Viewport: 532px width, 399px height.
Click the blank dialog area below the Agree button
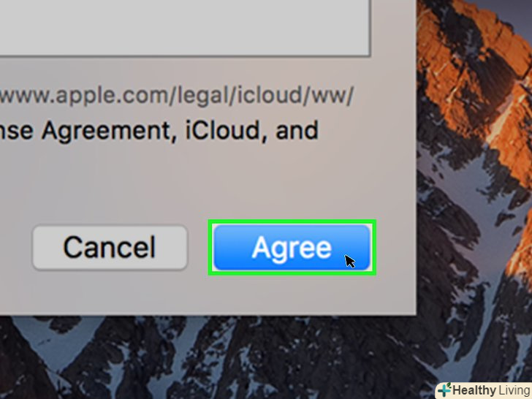coord(292,294)
